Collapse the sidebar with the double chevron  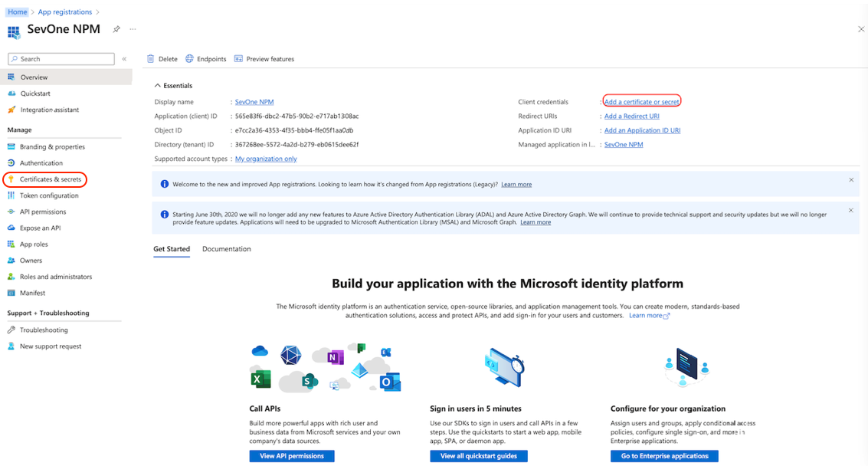coord(125,59)
